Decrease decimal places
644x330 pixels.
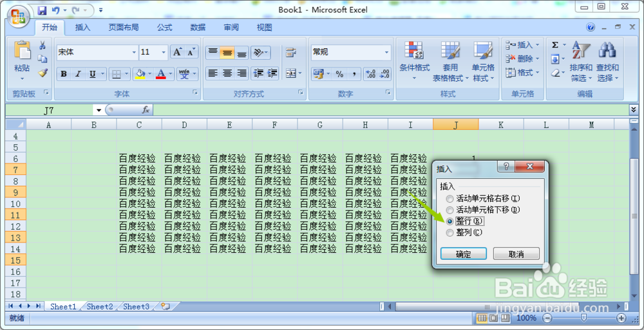pyautogui.click(x=385, y=74)
